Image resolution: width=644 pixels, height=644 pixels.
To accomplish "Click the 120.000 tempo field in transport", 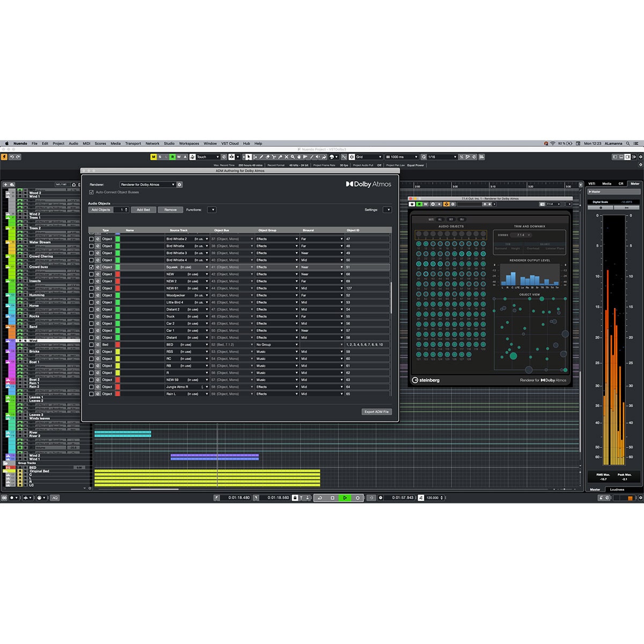I will (x=435, y=497).
